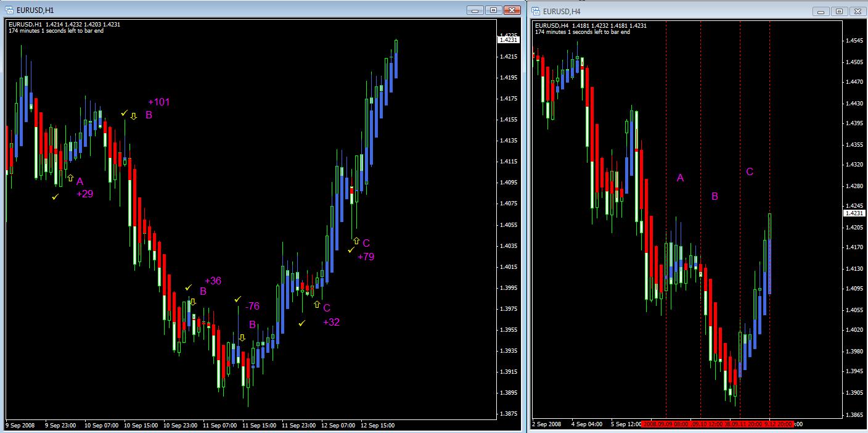
Task: Click the check mark left of +79 label
Action: pos(351,250)
